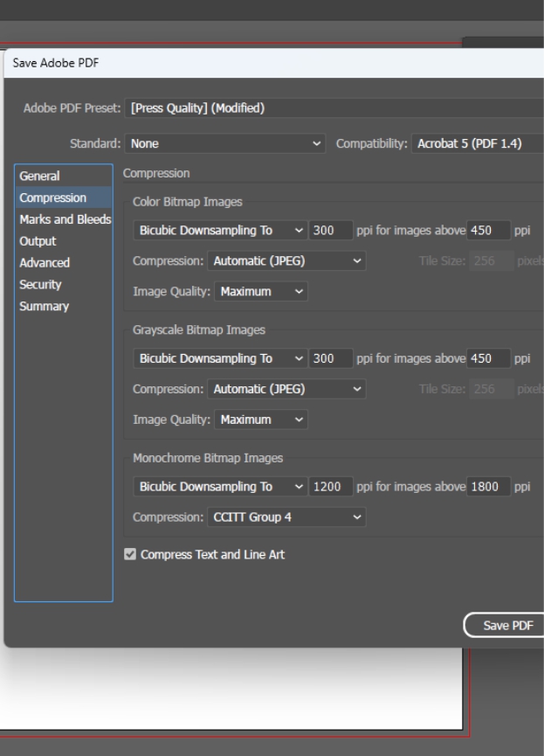Open Monochrome Compression CCITT Group 4 dropdown
This screenshot has height=756, width=544.
pos(285,517)
